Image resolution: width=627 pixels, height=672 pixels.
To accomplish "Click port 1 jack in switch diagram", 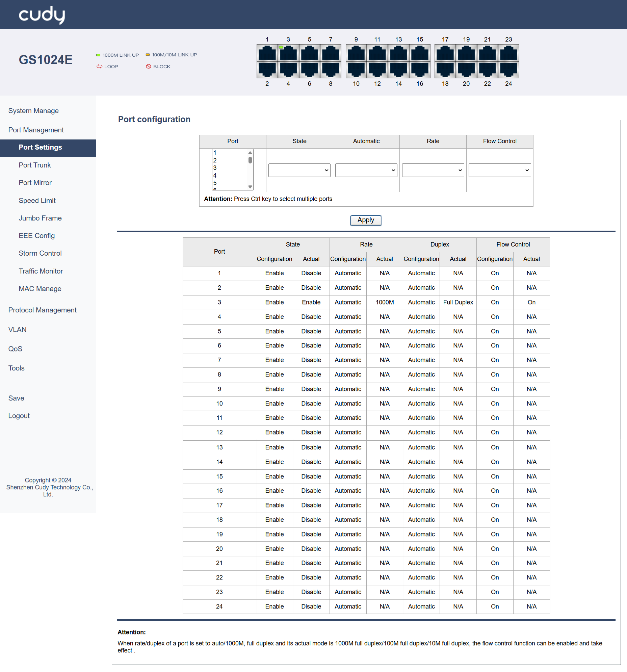I will click(267, 53).
